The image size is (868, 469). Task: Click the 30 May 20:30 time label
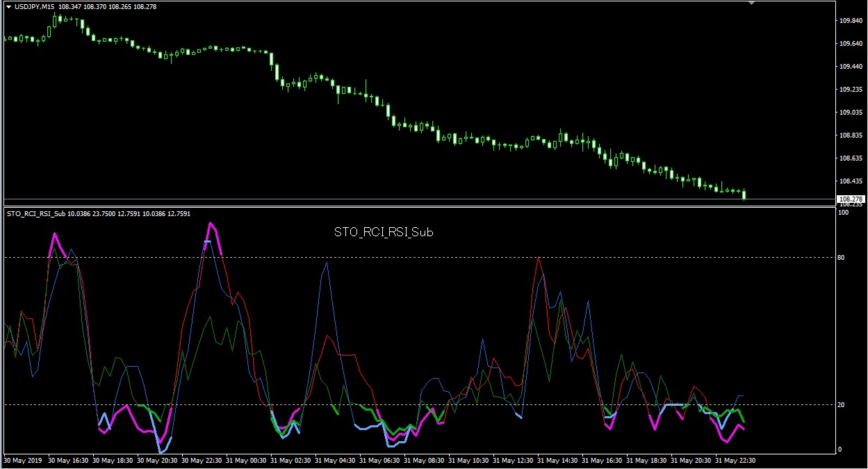pyautogui.click(x=158, y=460)
